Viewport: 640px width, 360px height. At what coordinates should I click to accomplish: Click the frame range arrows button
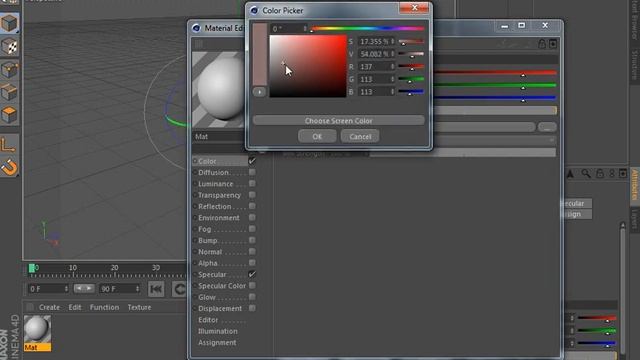[84, 288]
